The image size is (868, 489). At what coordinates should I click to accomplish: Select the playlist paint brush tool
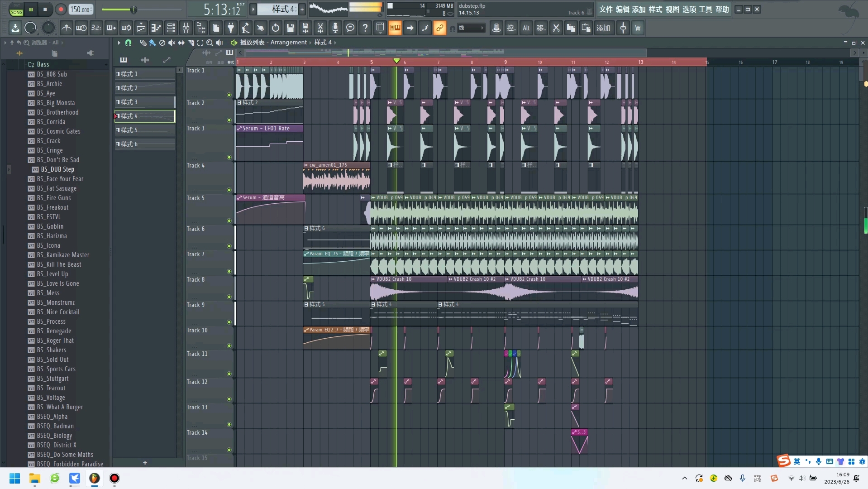153,43
